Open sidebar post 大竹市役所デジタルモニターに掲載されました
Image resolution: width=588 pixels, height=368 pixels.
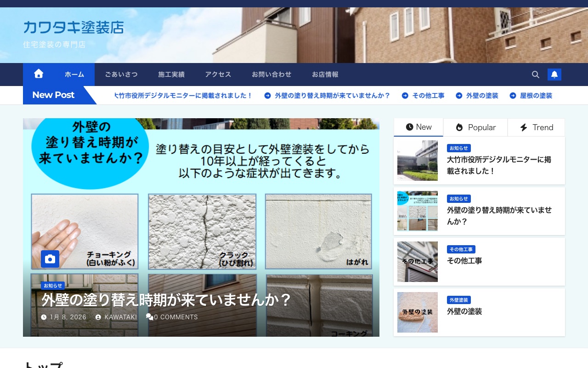click(x=499, y=165)
